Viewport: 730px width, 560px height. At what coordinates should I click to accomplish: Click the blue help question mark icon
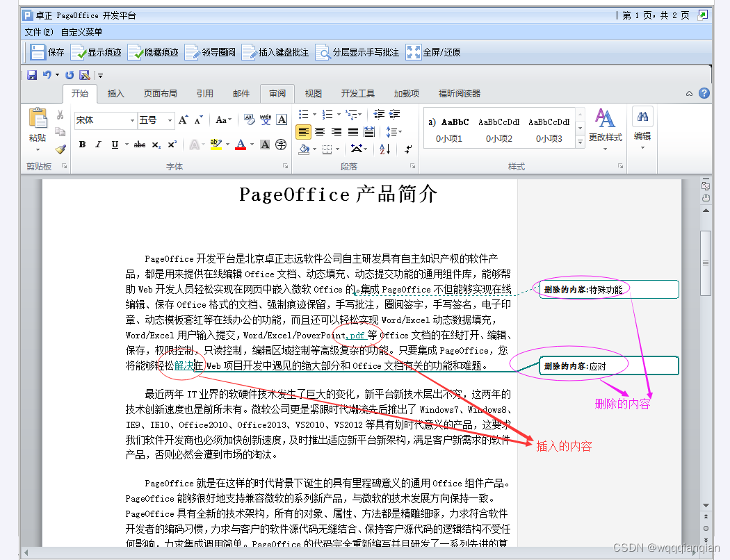tap(704, 93)
